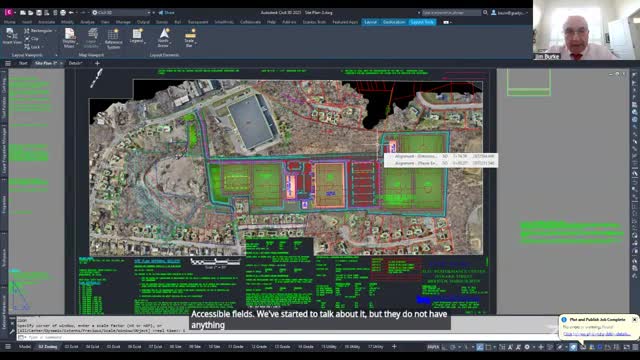The width and height of the screenshot is (640, 360).
Task: Open the Reference System tool
Action: pos(113,39)
